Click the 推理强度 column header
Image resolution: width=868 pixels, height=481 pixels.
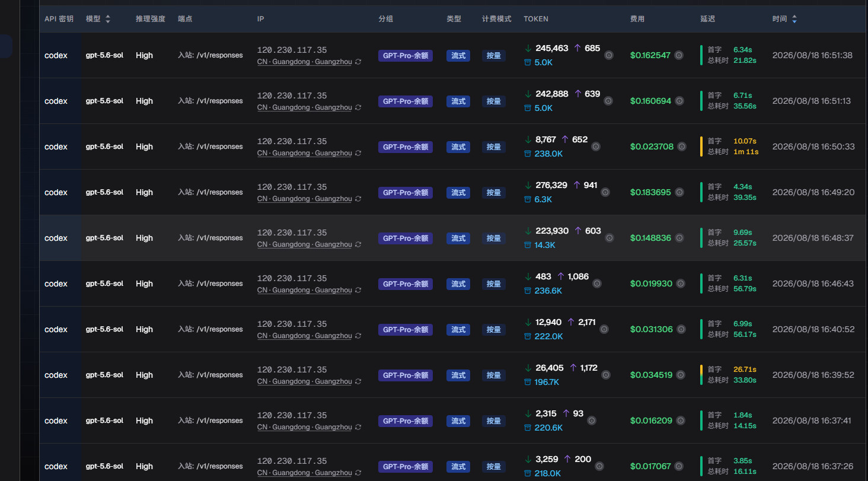tap(151, 19)
